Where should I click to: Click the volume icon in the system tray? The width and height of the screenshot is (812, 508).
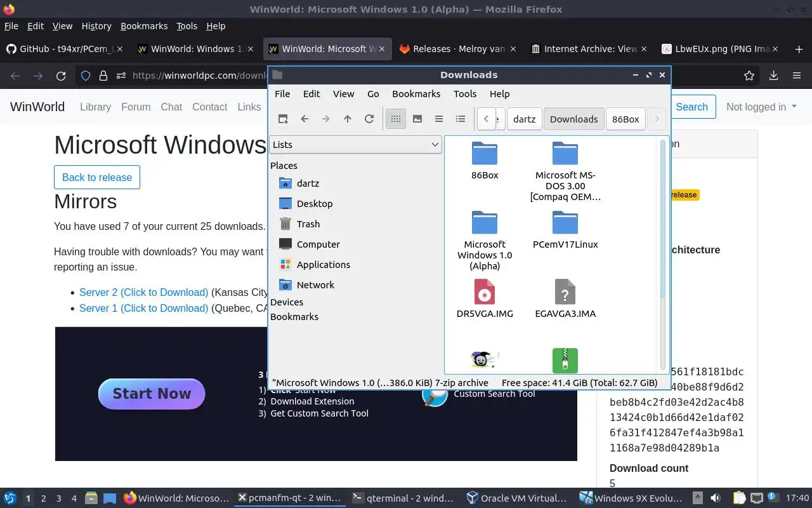[716, 498]
